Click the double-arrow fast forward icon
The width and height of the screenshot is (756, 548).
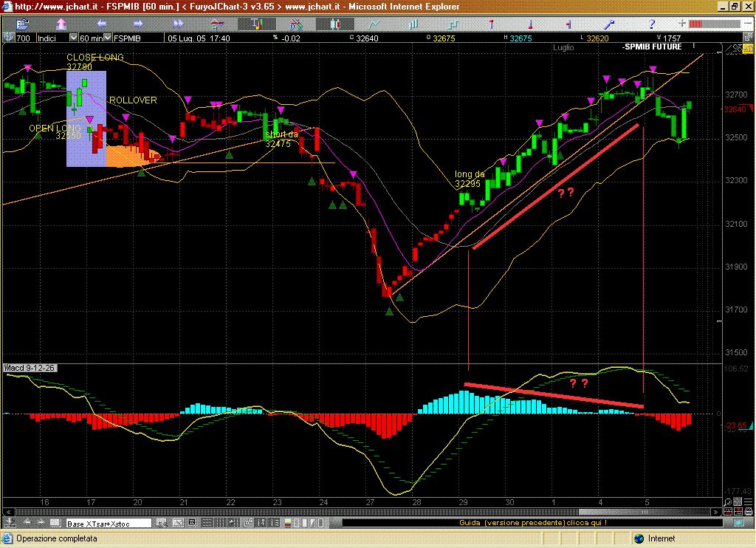click(178, 24)
